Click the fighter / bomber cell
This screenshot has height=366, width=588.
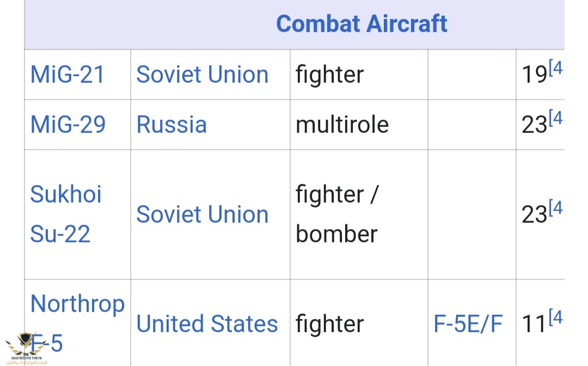click(336, 214)
